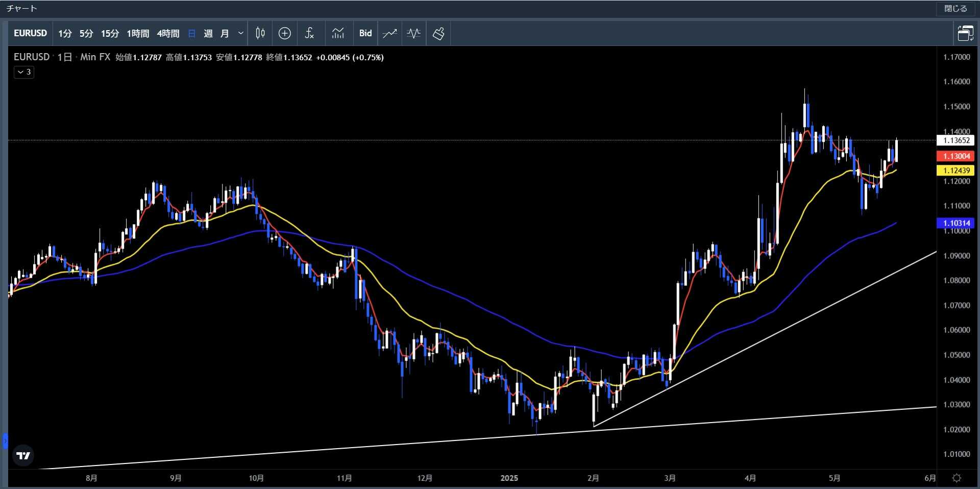The width and height of the screenshot is (980, 489).
Task: Click the 4月 label on time axis
Action: (750, 478)
